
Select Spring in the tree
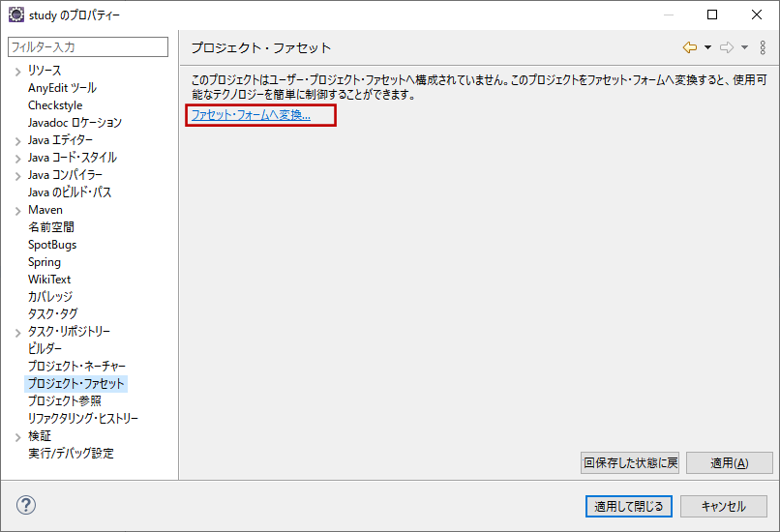[x=45, y=262]
